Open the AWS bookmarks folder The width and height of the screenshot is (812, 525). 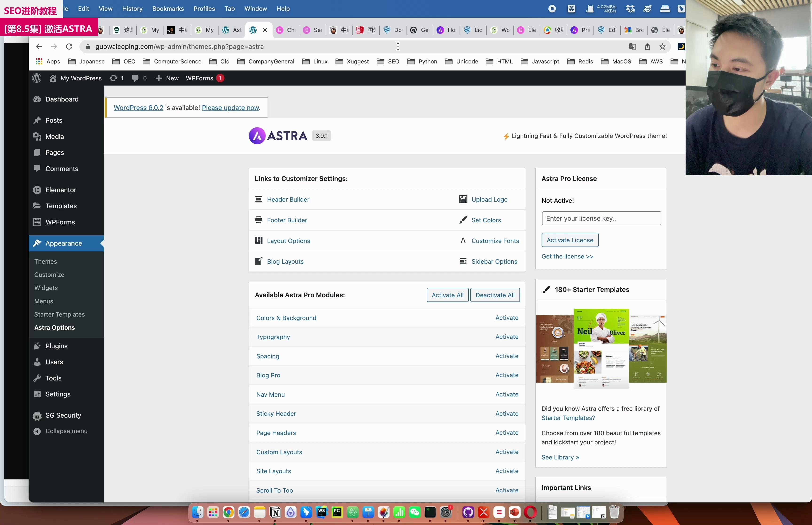651,61
